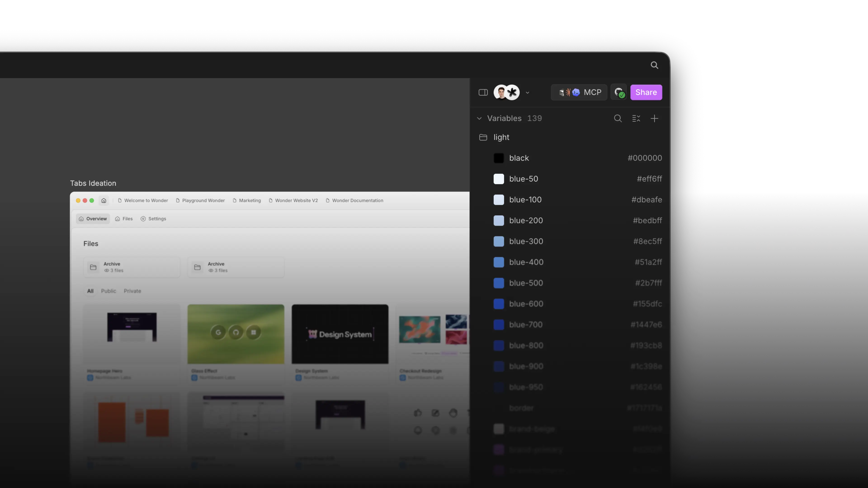Open the Marketing tab
The height and width of the screenshot is (488, 868).
point(247,201)
